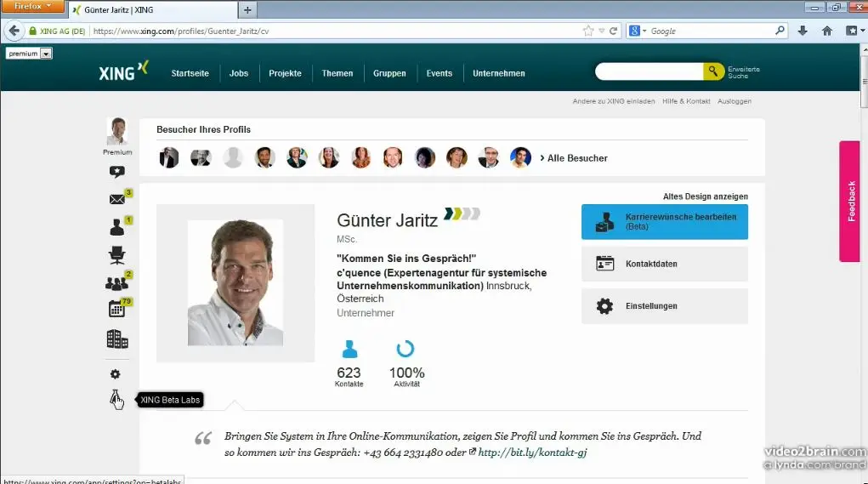Open the grey placeholder visitor avatar
868x484 pixels.
pyautogui.click(x=233, y=157)
